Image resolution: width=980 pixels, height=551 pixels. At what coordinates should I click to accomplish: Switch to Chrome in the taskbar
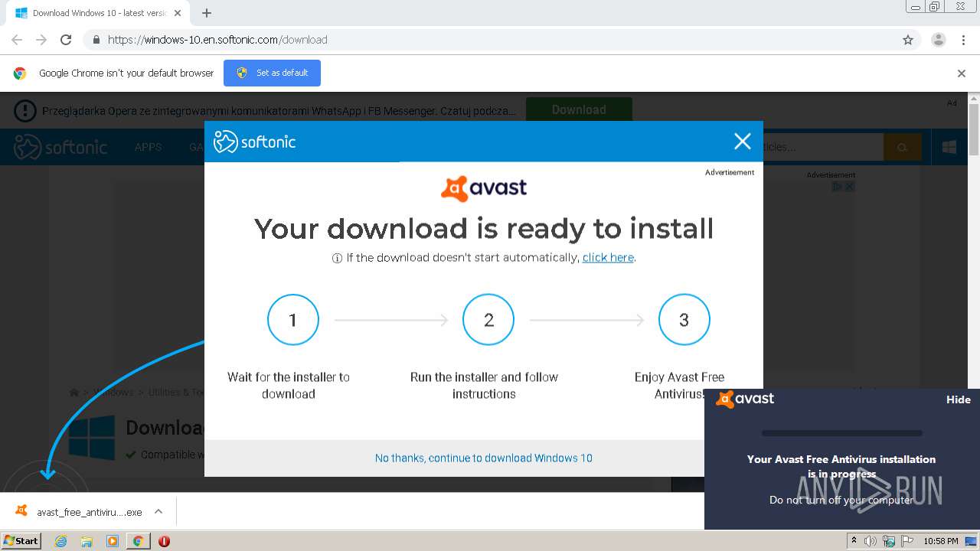coord(138,541)
